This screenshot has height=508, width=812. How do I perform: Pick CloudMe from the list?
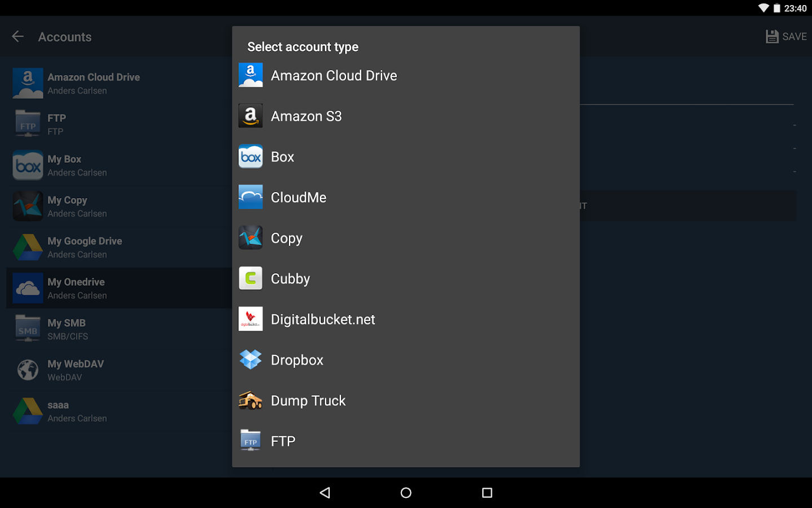point(299,197)
